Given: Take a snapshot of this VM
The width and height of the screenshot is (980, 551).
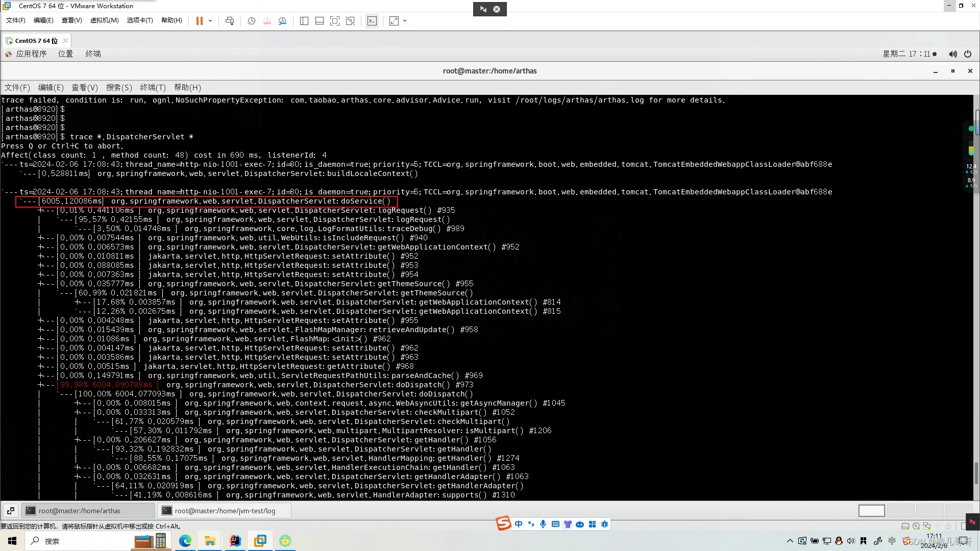Looking at the screenshot, I should 251,21.
